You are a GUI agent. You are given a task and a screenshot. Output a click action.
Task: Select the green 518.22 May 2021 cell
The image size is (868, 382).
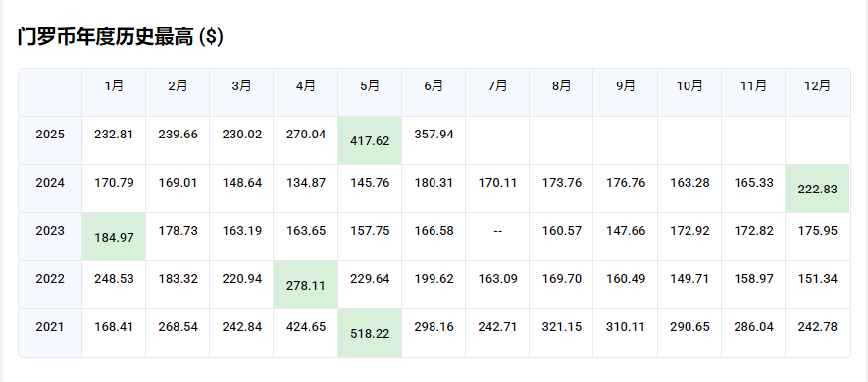coord(370,333)
